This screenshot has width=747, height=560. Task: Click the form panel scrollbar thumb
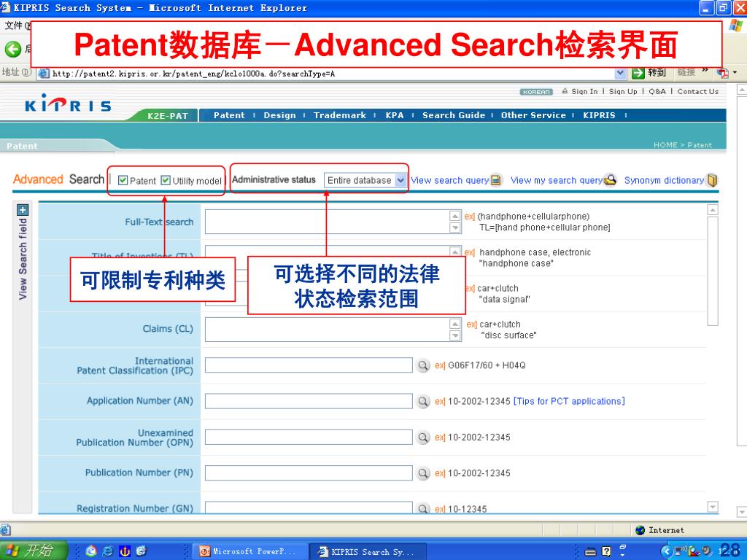tap(713, 271)
